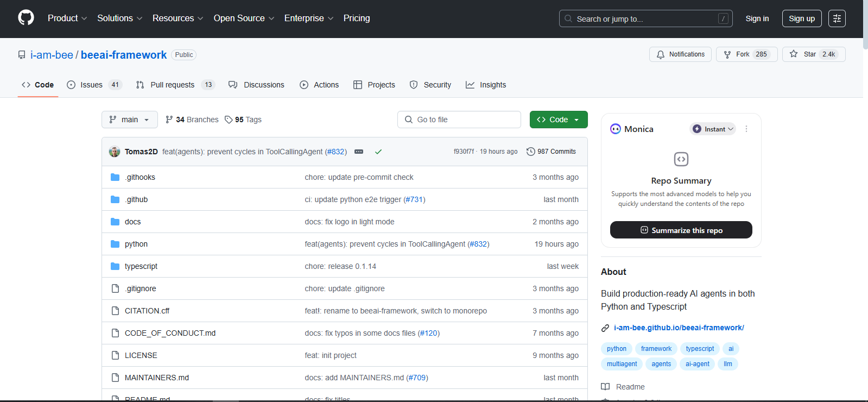Open the Readme link in About

click(623, 387)
